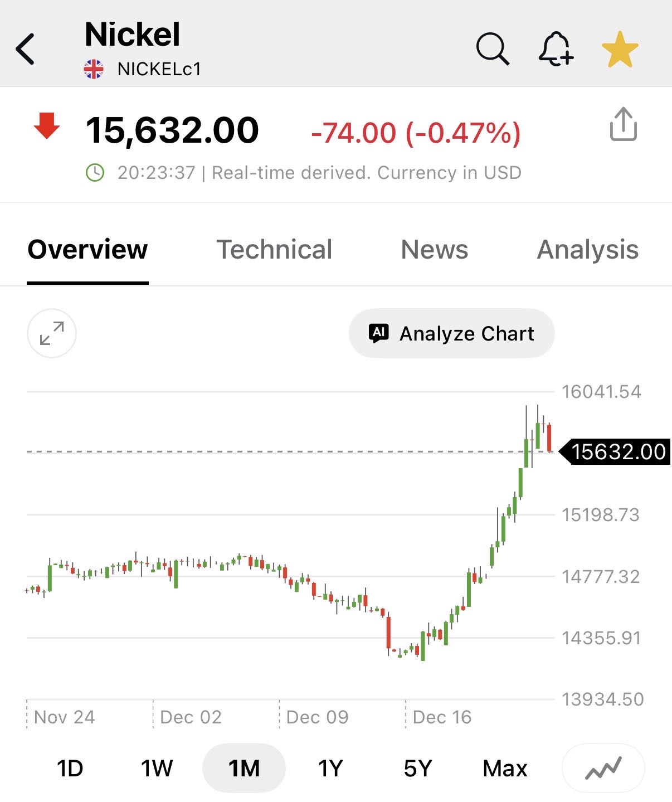
Task: Select the Overview tab
Action: click(87, 249)
